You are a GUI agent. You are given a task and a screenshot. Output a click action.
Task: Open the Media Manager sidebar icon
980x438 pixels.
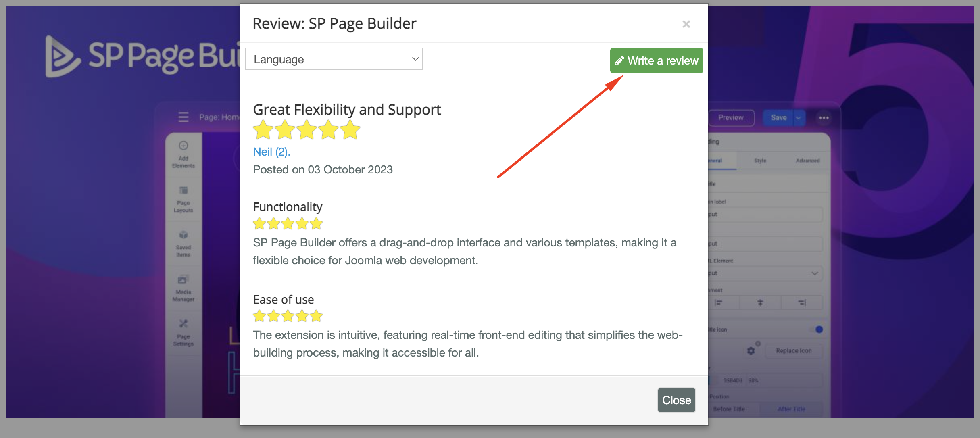183,288
